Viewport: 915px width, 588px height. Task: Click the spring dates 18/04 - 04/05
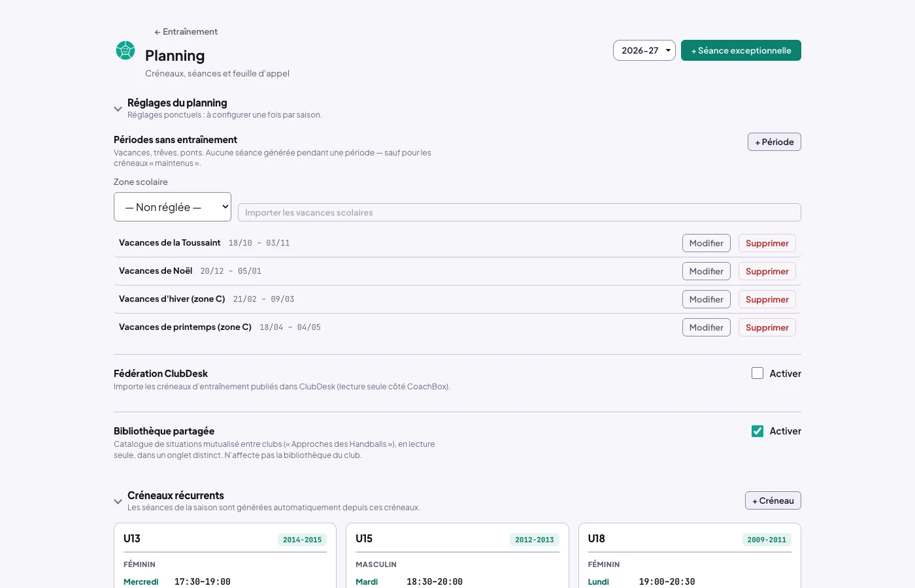click(290, 327)
